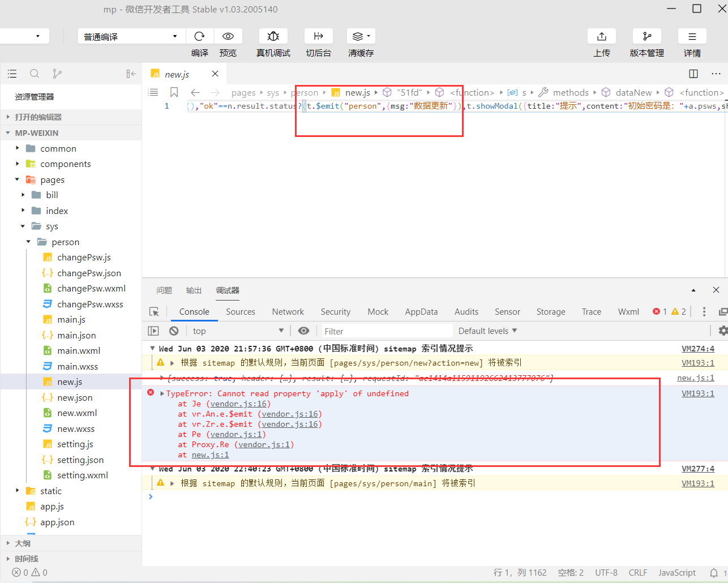Open the new.js:1 link in stack trace
The width and height of the screenshot is (728, 583).
coord(210,455)
